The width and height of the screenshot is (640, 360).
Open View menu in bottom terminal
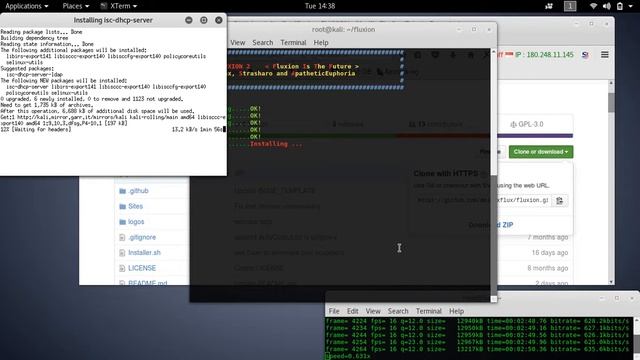coord(373,311)
